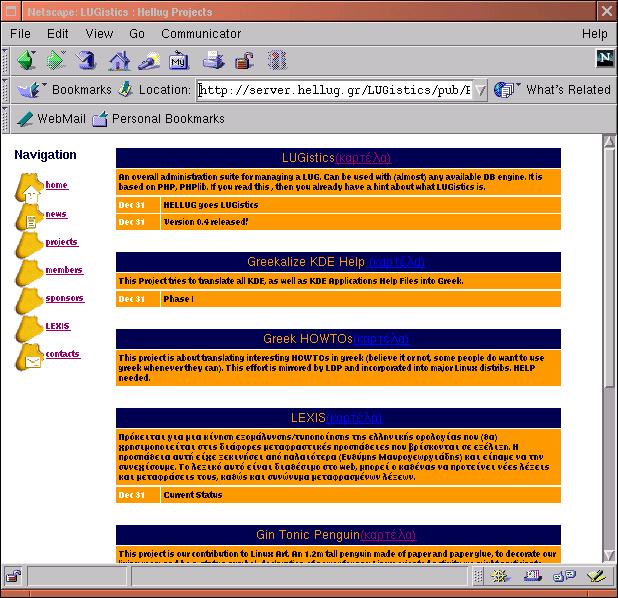The width and height of the screenshot is (618, 598).
Task: Expand the Location URL history dropdown
Action: 479,90
